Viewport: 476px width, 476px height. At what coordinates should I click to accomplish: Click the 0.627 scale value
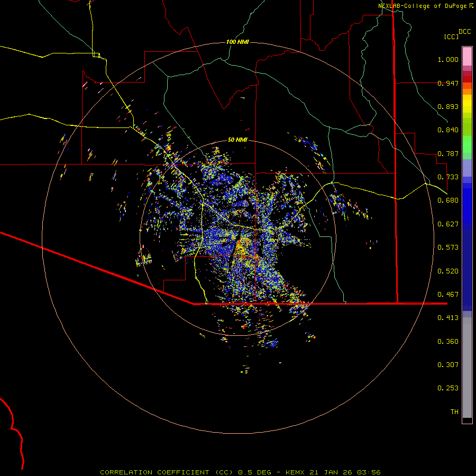[448, 224]
